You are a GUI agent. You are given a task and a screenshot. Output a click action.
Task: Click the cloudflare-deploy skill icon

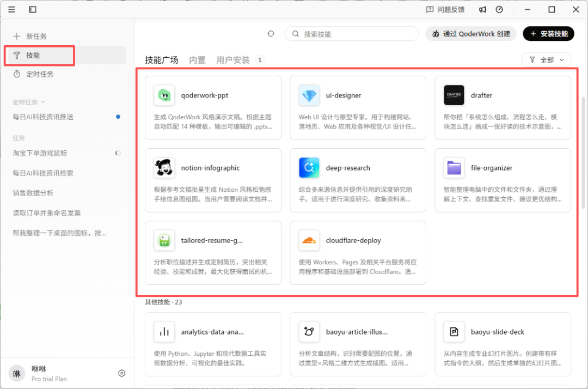(x=309, y=240)
